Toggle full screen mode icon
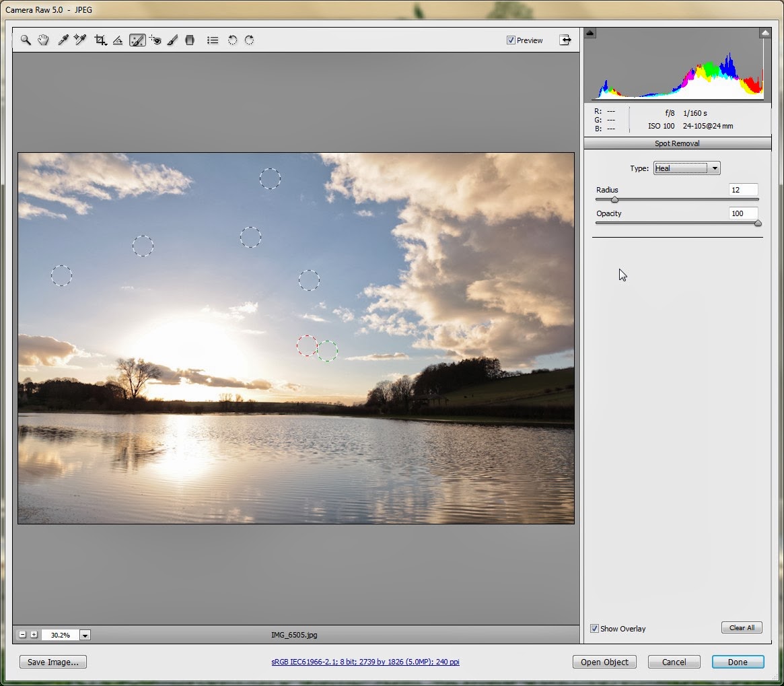This screenshot has height=686, width=784. (x=565, y=40)
